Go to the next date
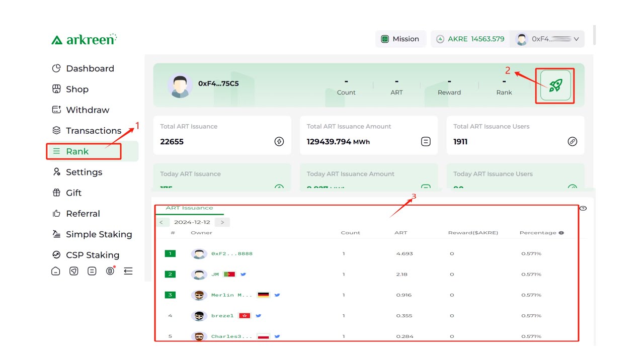Image resolution: width=644 pixels, height=362 pixels. click(222, 222)
